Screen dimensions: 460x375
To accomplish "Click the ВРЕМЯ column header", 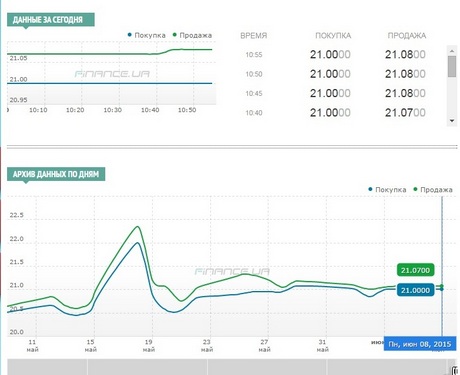I will (254, 36).
